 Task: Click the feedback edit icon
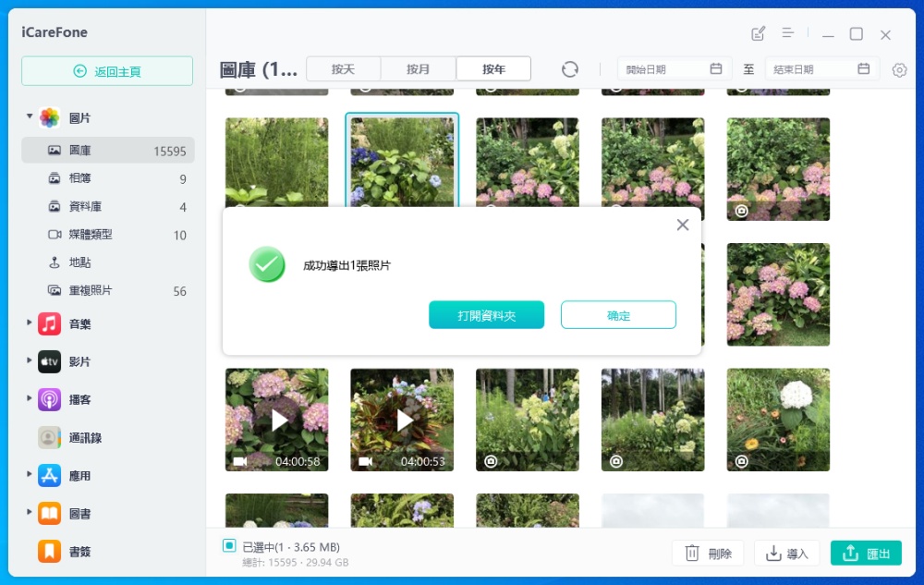pos(758,33)
